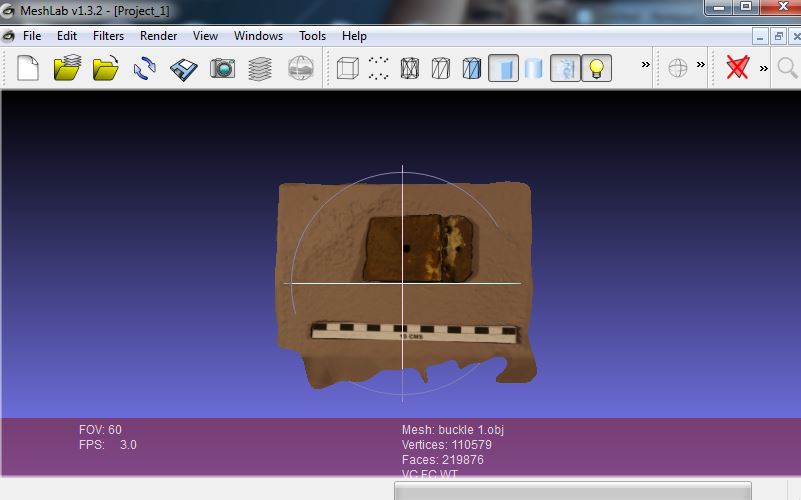Open the layer dialog stack icon
801x500 pixels.
pyautogui.click(x=260, y=68)
